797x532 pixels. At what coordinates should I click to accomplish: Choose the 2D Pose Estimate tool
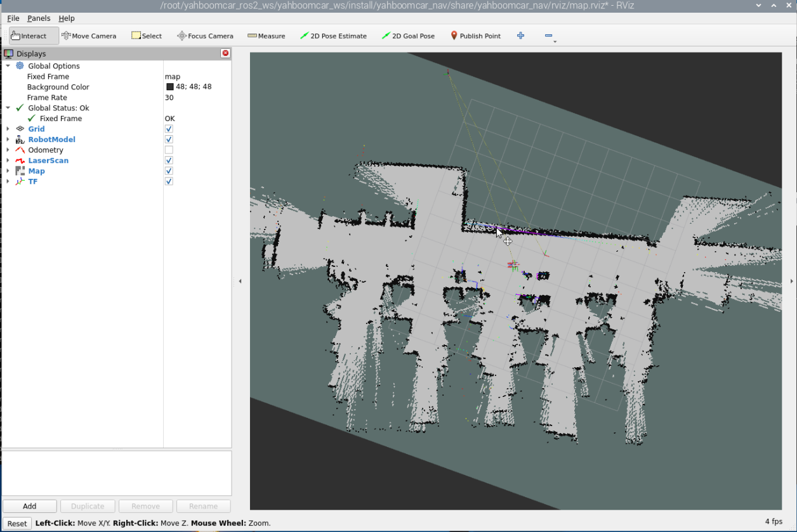click(x=333, y=36)
